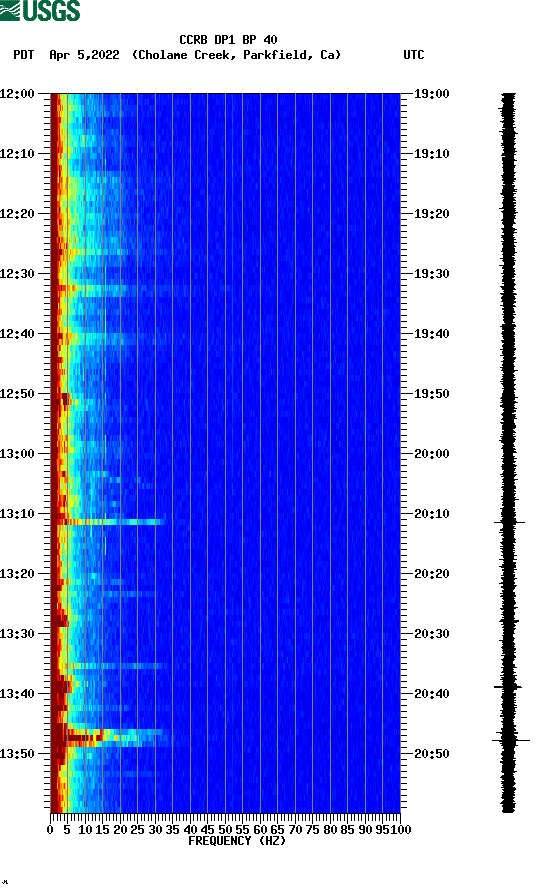Click the 13:20 PDT time label
Viewport: 552px width, 893px height.
(x=17, y=574)
